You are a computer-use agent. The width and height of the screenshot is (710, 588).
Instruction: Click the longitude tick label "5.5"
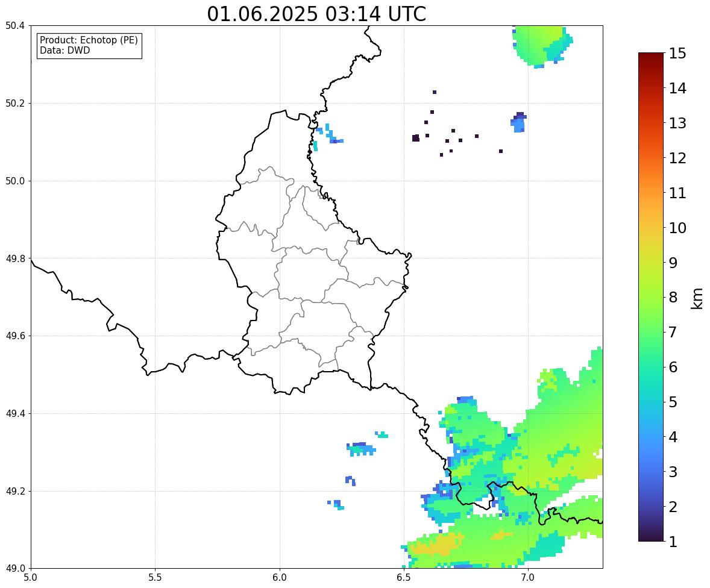(x=155, y=578)
